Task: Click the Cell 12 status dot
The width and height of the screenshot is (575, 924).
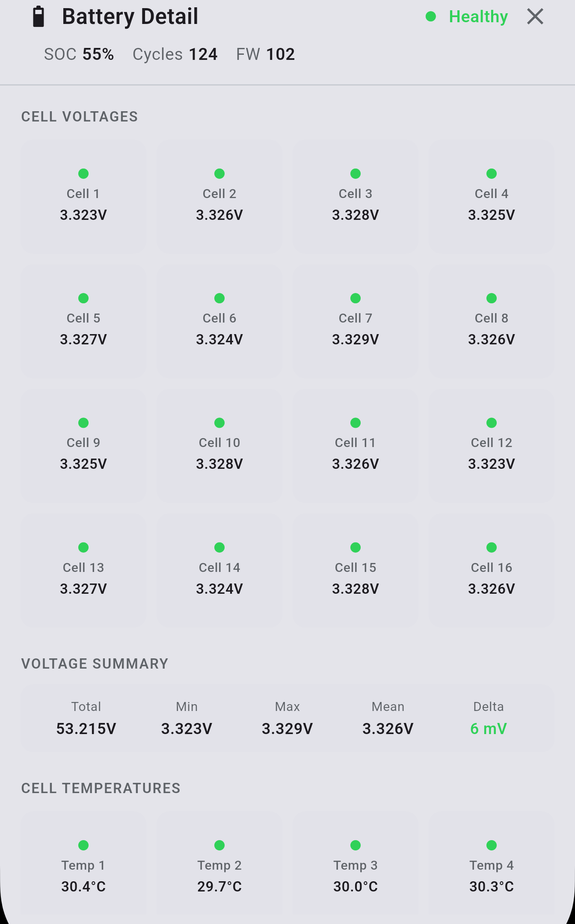Action: tap(492, 423)
